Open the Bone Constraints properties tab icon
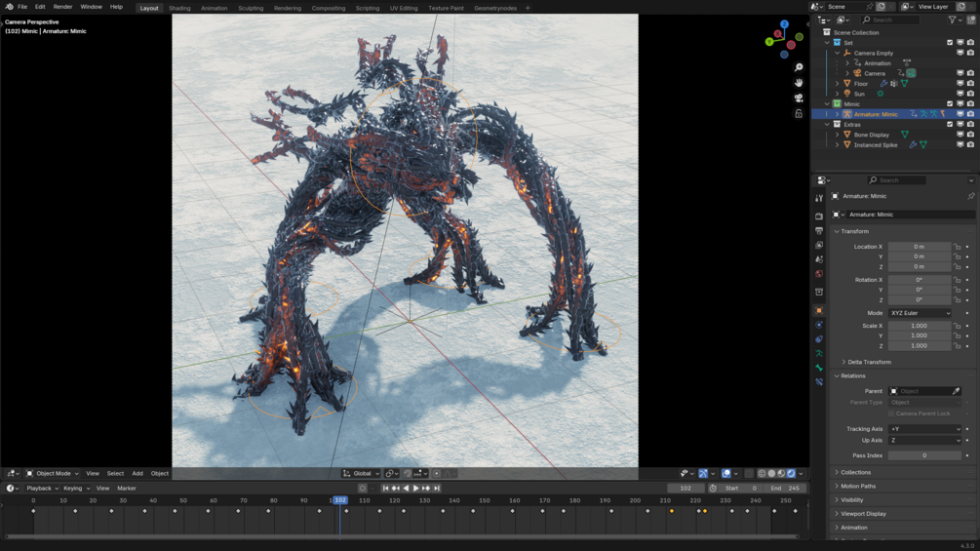The image size is (980, 551). (x=819, y=381)
